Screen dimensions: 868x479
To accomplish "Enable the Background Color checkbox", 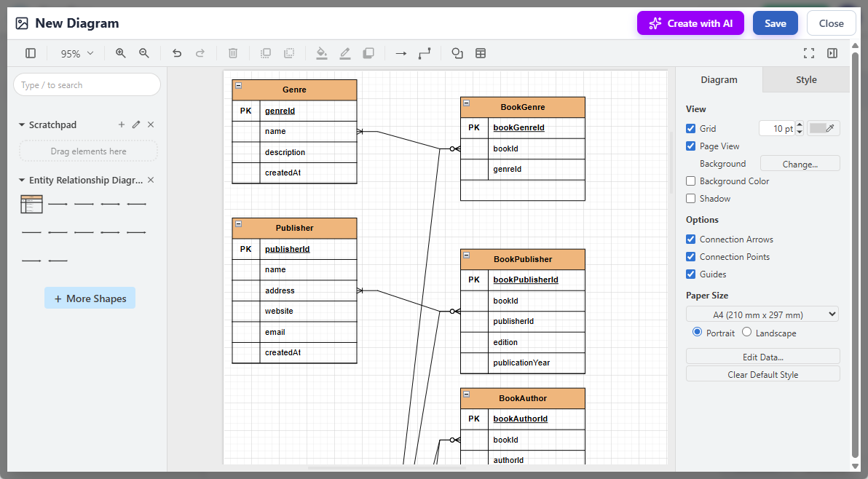I will tap(690, 181).
